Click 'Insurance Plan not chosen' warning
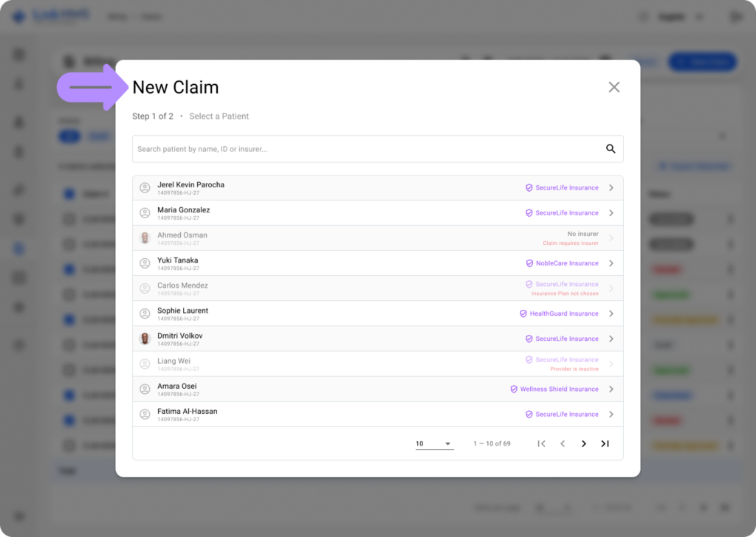756x537 pixels. [x=565, y=294]
